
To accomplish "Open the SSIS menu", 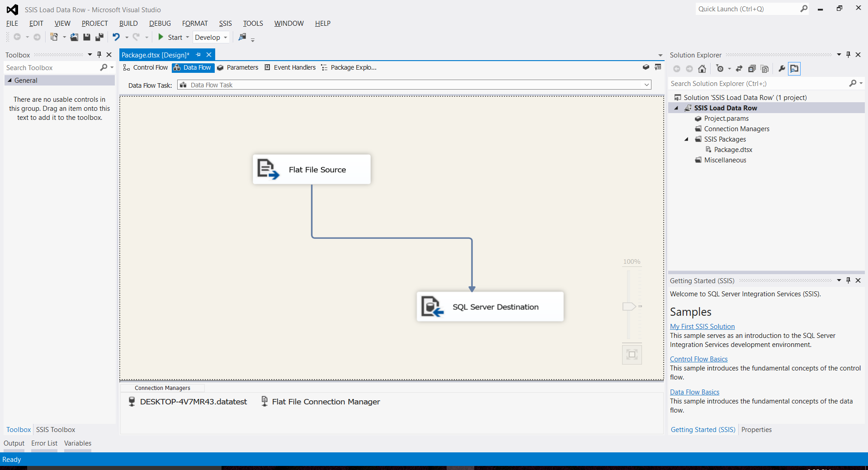I will [225, 24].
